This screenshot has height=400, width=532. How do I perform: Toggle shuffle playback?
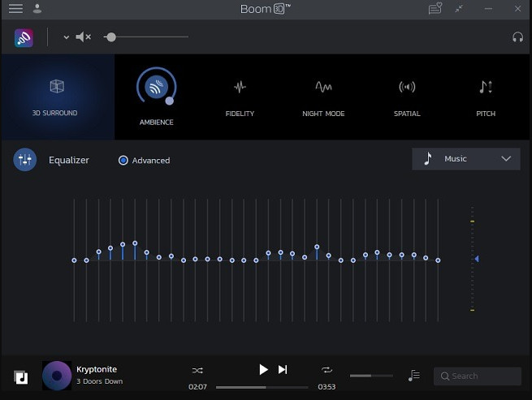tap(197, 370)
